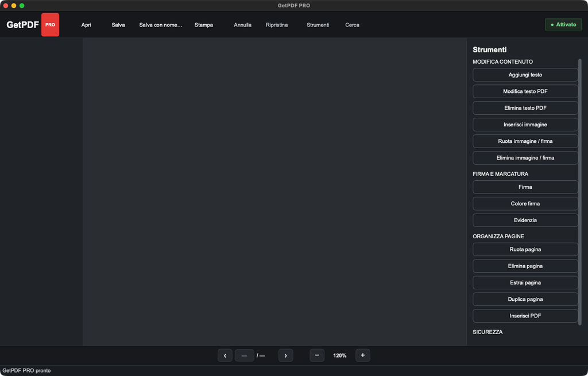Click Elimina immagine / firma button
Viewport: 588px width, 376px height.
pyautogui.click(x=525, y=158)
